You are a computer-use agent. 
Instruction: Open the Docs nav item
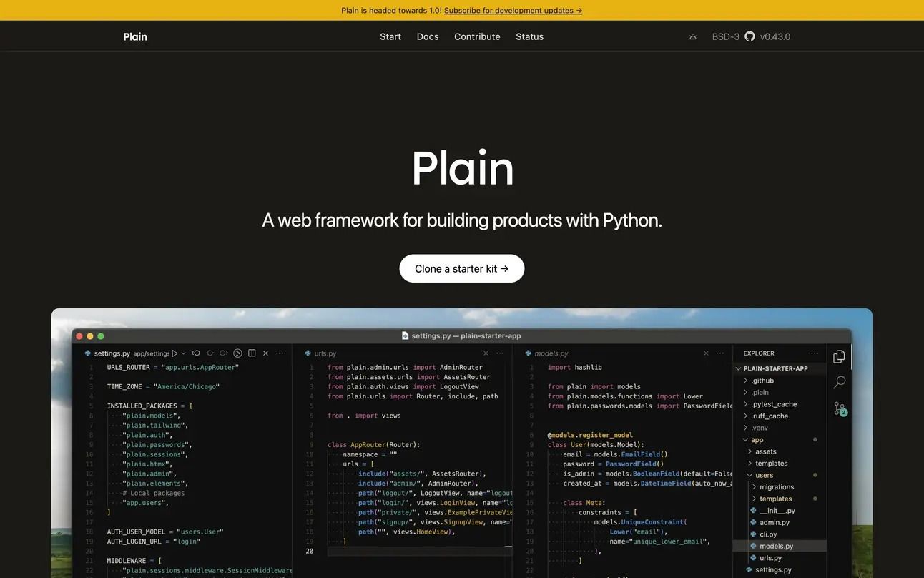click(x=428, y=36)
